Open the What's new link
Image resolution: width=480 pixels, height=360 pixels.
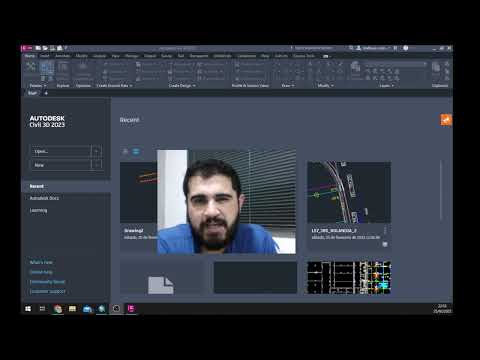tap(41, 262)
